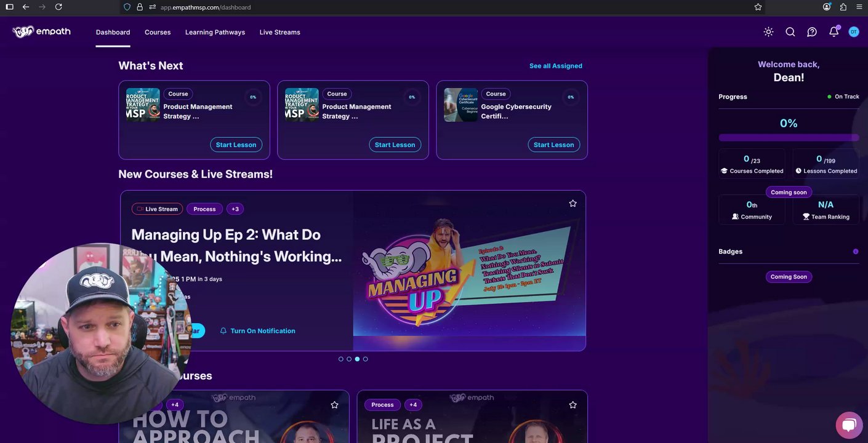Click the browser address bar URL
This screenshot has height=443, width=868.
[206, 7]
